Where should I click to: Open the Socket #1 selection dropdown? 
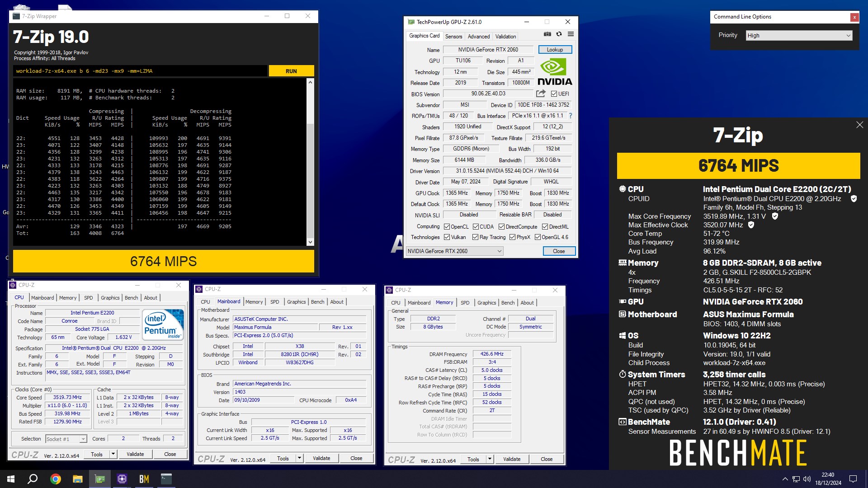click(66, 439)
